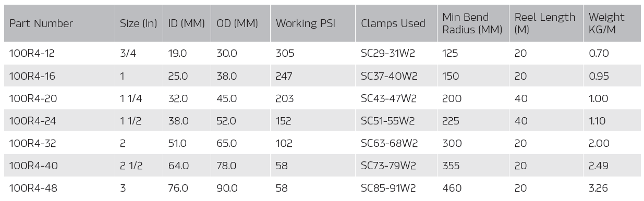Select part number 100R4-12
The image size is (644, 201).
pyautogui.click(x=32, y=53)
